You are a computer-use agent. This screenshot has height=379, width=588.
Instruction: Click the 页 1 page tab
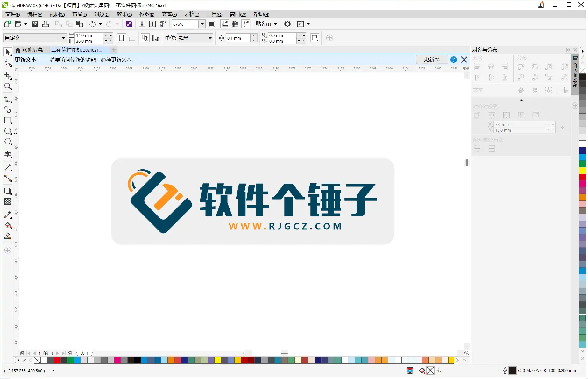click(x=84, y=353)
